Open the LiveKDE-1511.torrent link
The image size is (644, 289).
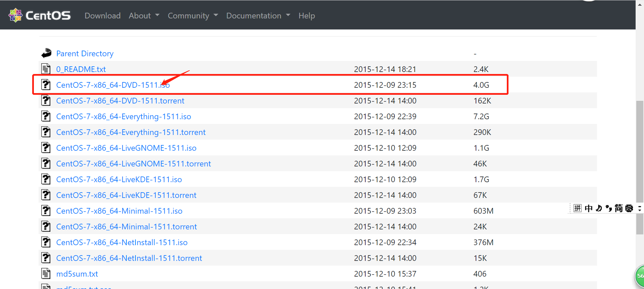(x=126, y=195)
